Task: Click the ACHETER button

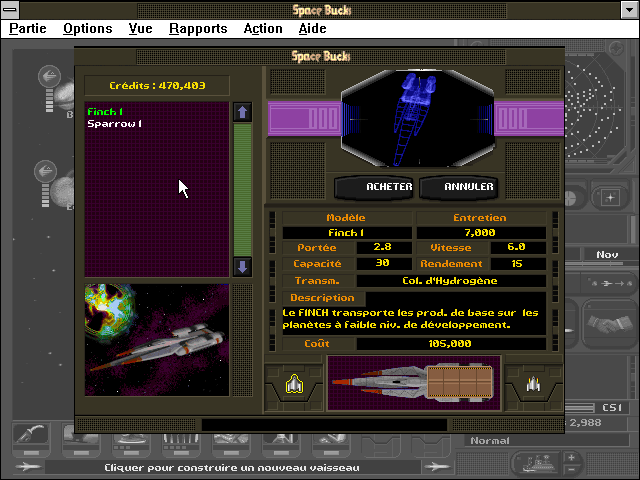Action: coord(374,187)
